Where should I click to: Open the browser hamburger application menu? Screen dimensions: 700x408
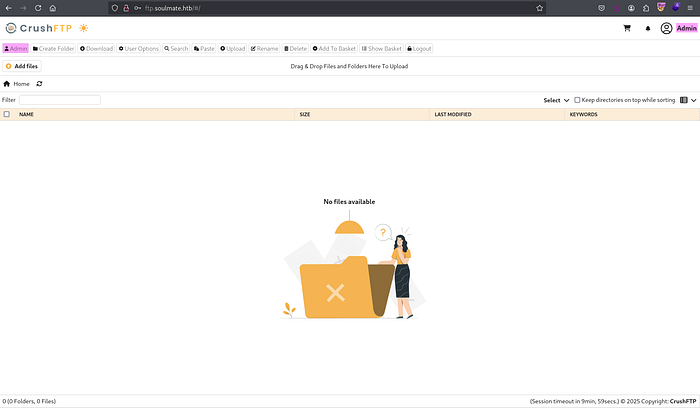690,8
